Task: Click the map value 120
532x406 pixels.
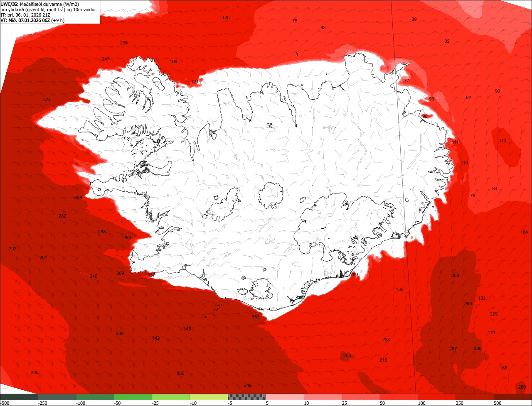Action: pos(226,17)
